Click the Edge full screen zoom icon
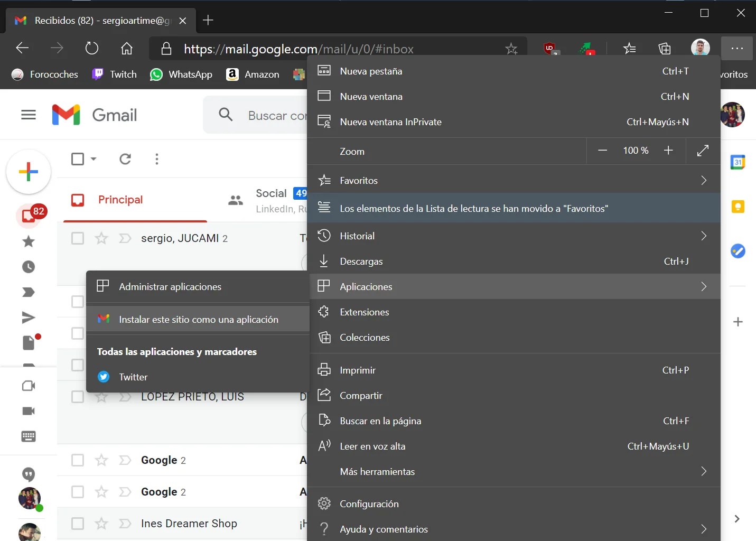Viewport: 756px width, 541px height. tap(703, 151)
